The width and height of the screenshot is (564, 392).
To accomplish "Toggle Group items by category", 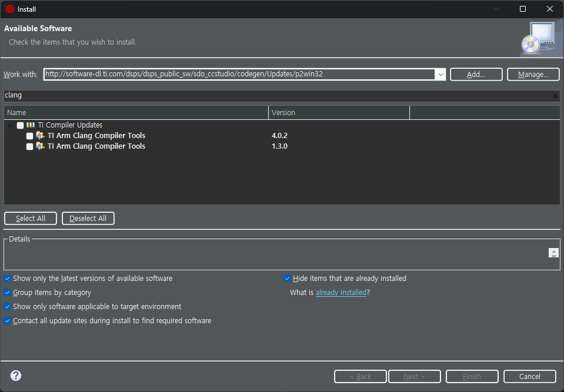I will click(7, 293).
